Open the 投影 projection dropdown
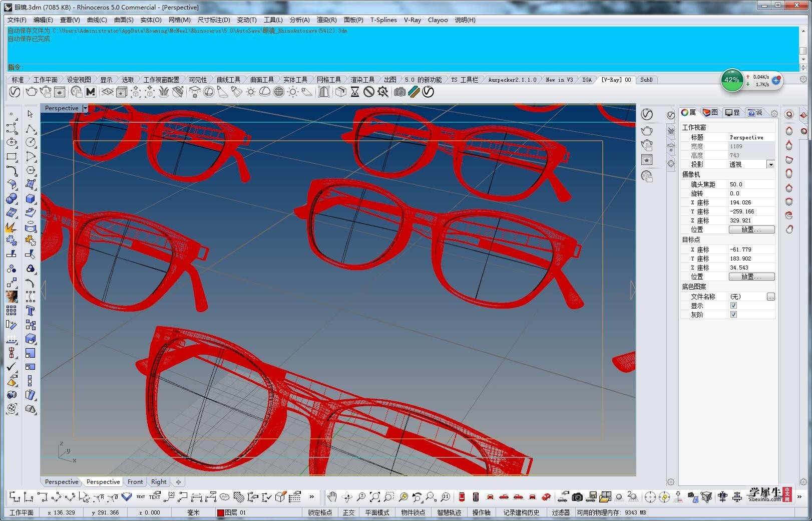 pos(771,164)
